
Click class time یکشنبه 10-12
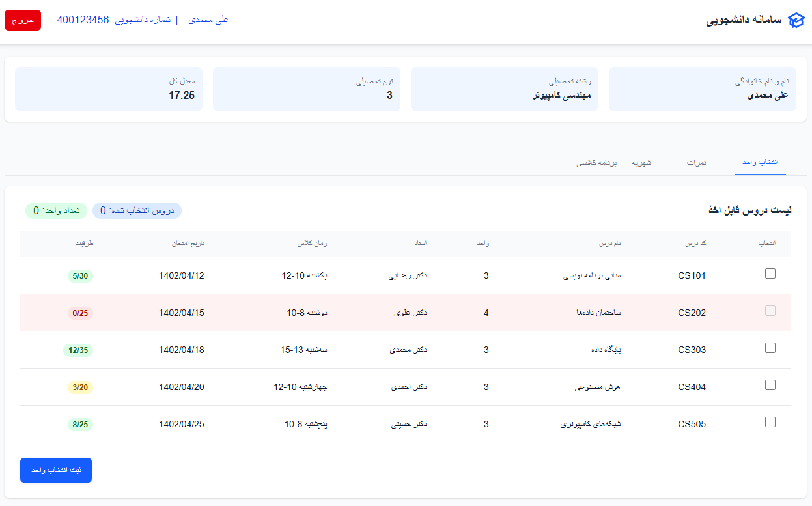pos(304,275)
